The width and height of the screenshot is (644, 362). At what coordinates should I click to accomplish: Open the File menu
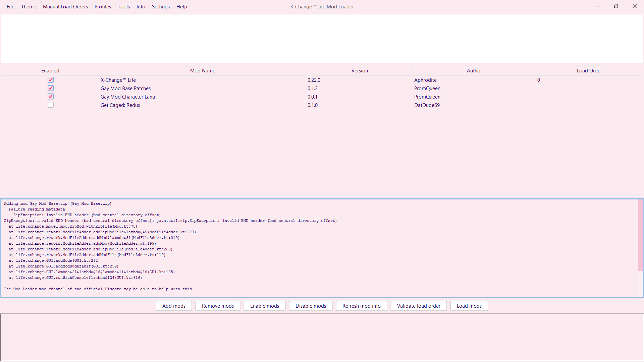(x=10, y=6)
